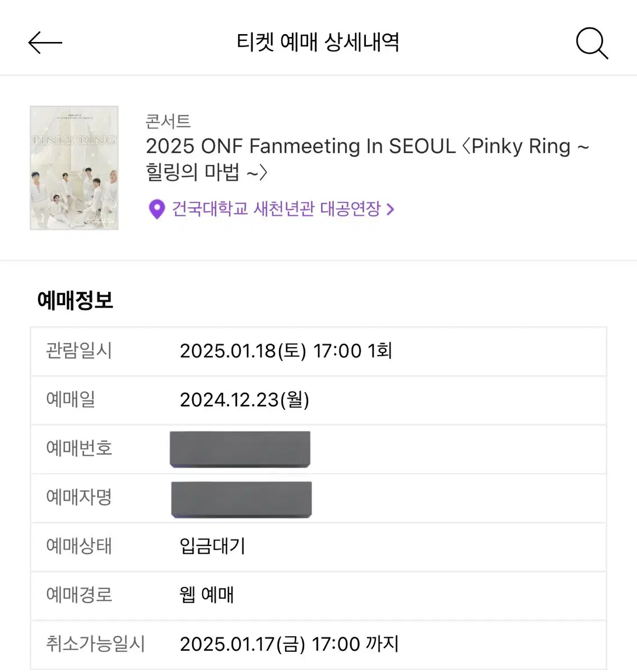Viewport: 637px width, 672px height.
Task: Tap the purple location pin icon
Action: (x=157, y=209)
